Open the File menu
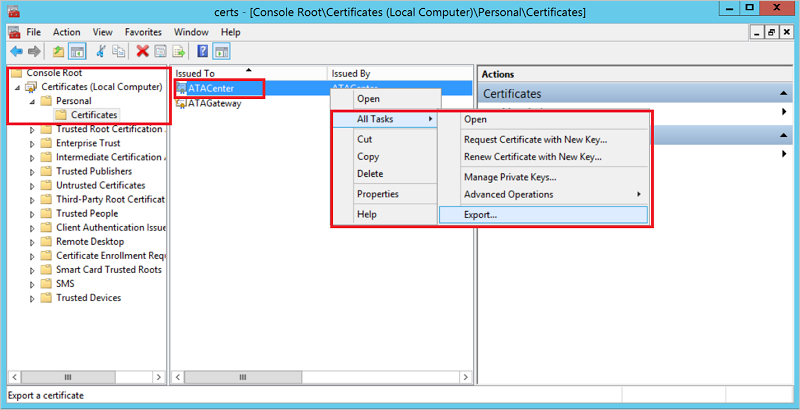Screen dimensions: 800x410 [34, 32]
